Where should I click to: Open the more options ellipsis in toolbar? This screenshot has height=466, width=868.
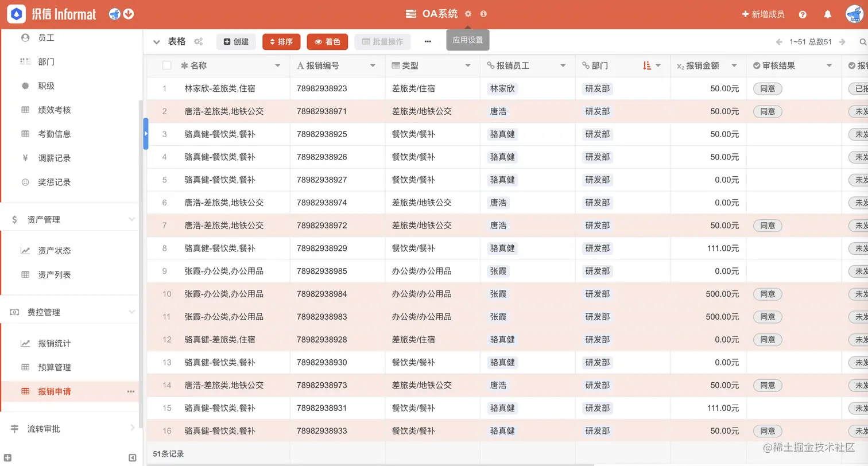[428, 41]
